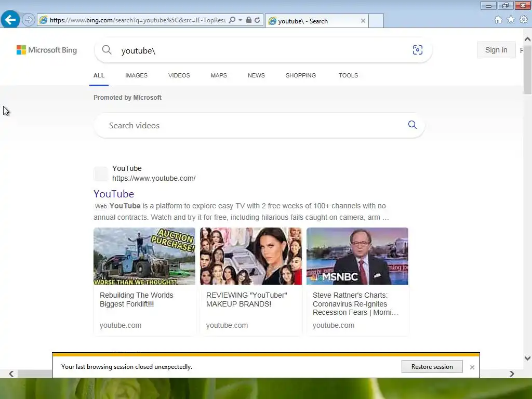Switch to the MAPS tab

(x=219, y=75)
